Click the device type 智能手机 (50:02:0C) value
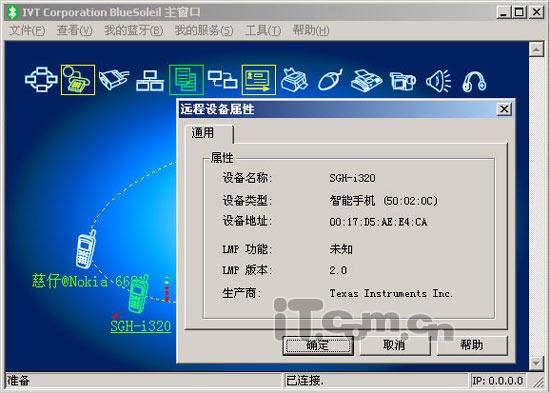 pos(384,201)
